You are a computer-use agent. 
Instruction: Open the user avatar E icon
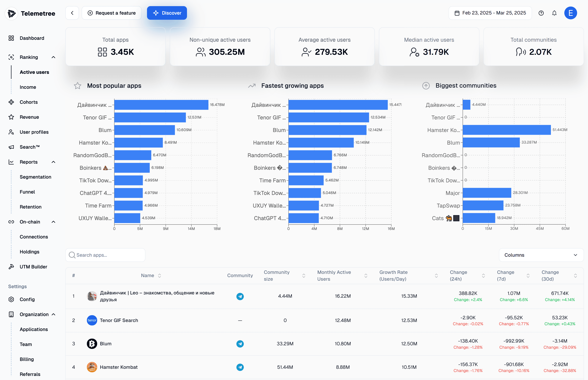click(570, 13)
